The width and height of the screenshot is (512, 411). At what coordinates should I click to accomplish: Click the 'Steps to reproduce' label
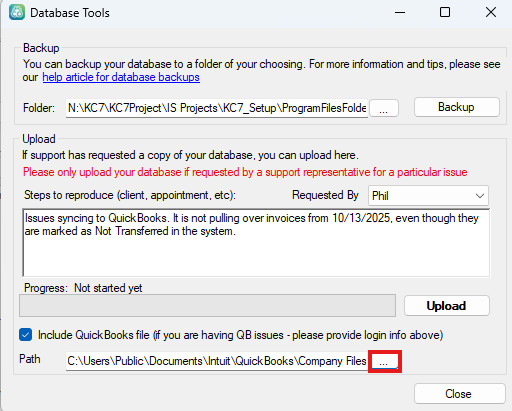(130, 195)
